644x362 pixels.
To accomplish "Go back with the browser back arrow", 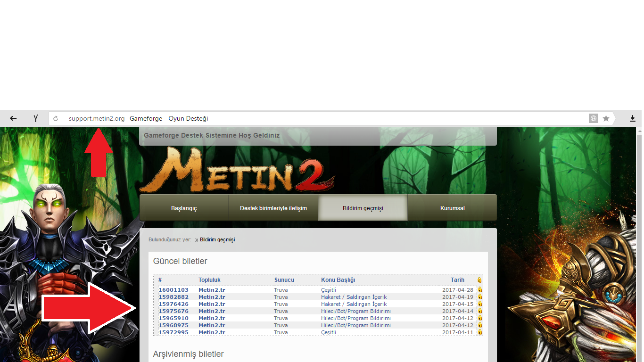I will pyautogui.click(x=13, y=118).
